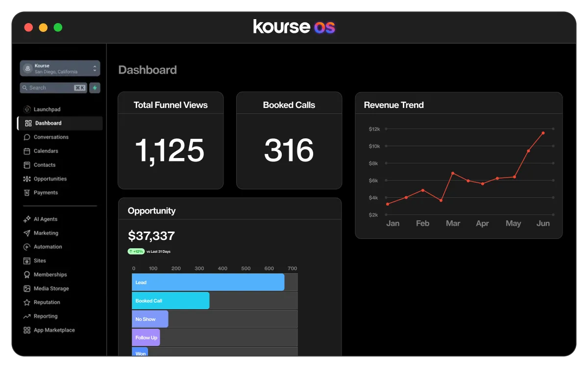Click the Dashboard page heading
Screen dimensions: 588x368
pos(147,70)
